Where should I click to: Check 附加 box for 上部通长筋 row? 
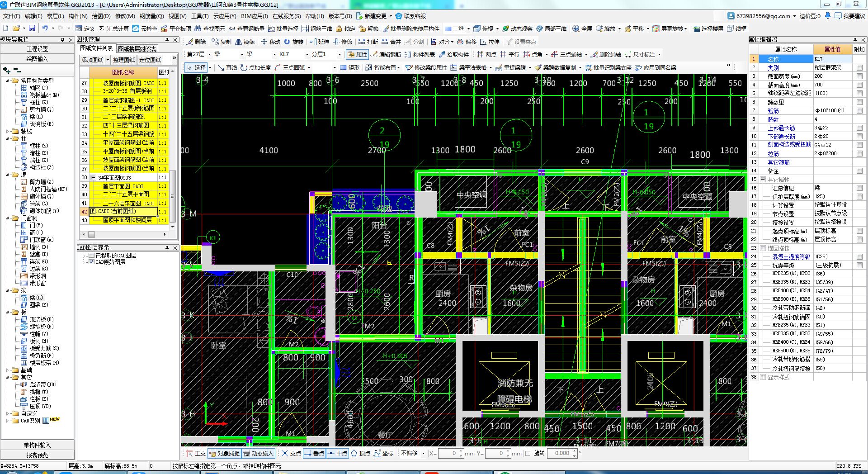(859, 128)
